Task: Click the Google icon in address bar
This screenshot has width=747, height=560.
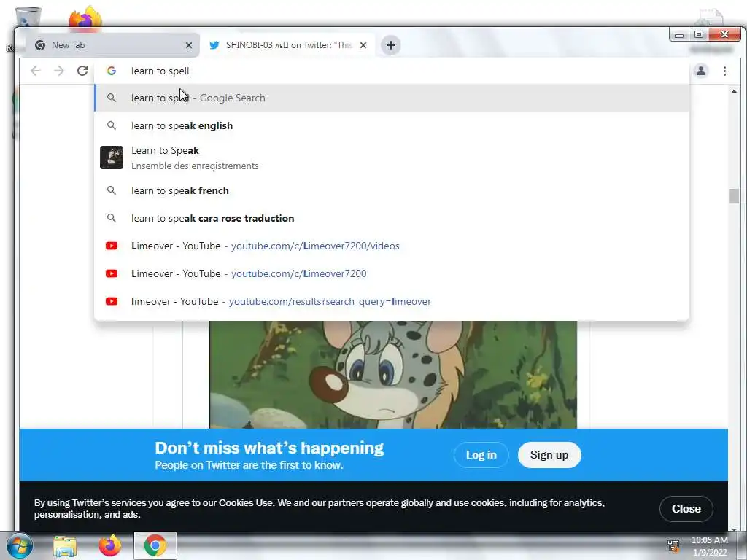Action: pos(112,71)
